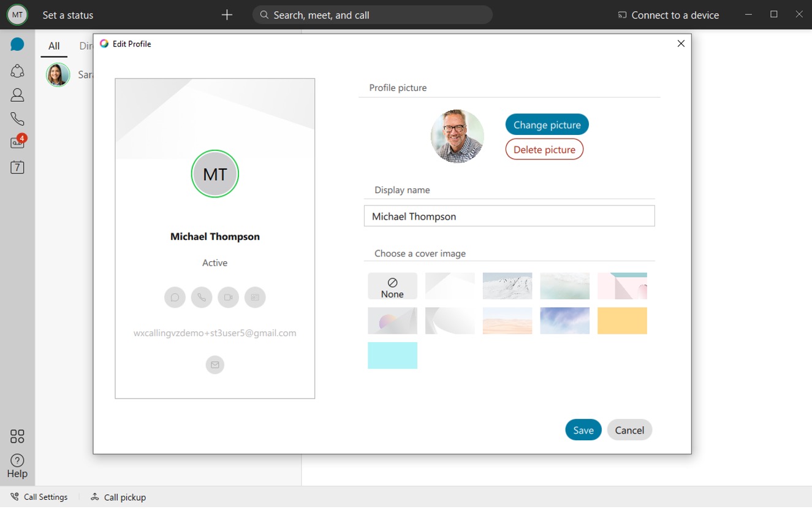
Task: Select the video call icon on profile preview
Action: click(x=228, y=297)
